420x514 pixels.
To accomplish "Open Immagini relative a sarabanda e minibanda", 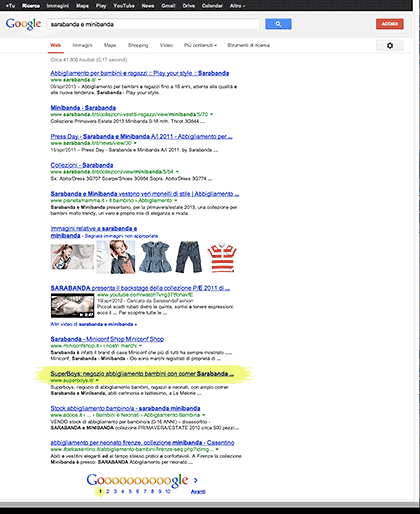I will point(94,232).
